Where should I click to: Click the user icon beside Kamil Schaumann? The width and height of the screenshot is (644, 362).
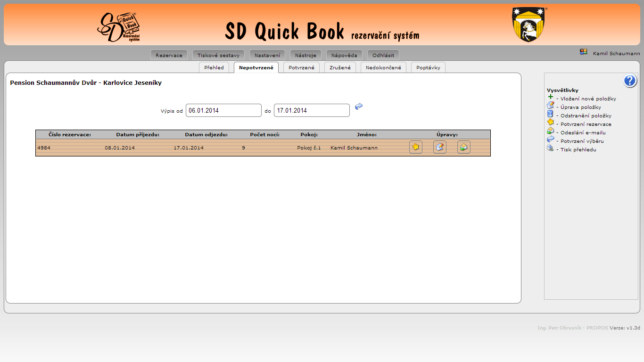coord(584,52)
